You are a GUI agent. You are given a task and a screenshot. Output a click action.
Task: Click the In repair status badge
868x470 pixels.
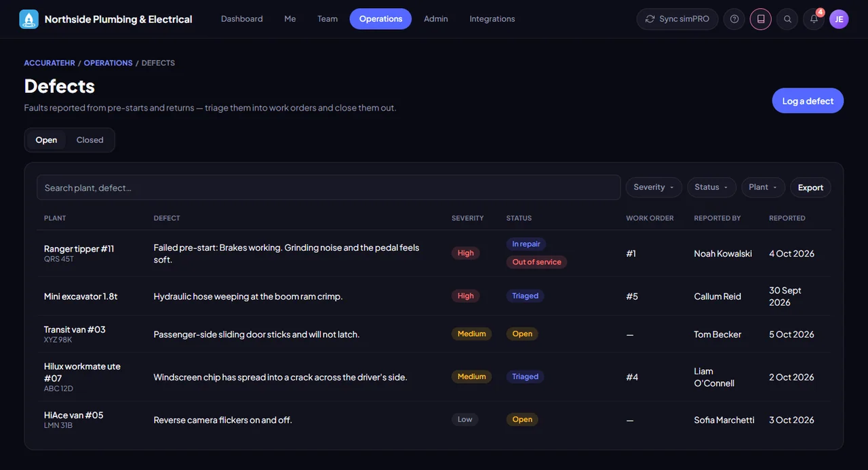click(x=526, y=244)
